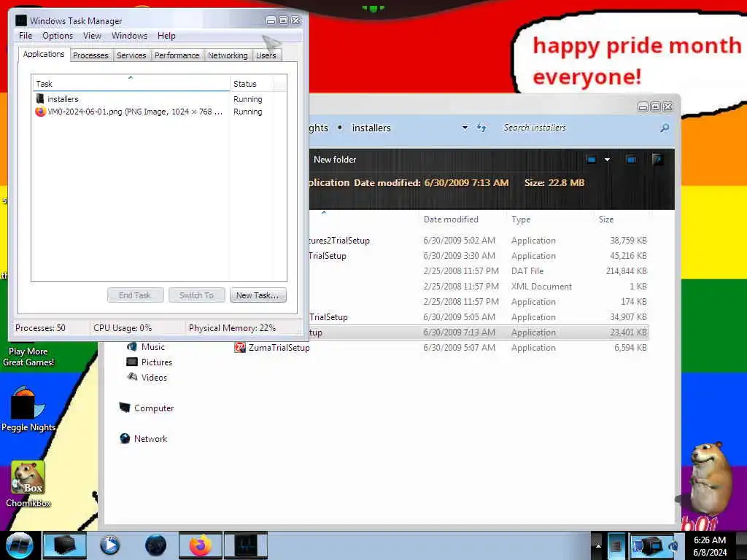Viewport: 747px width, 560px height.
Task: Click the installers task folder icon
Action: point(40,99)
